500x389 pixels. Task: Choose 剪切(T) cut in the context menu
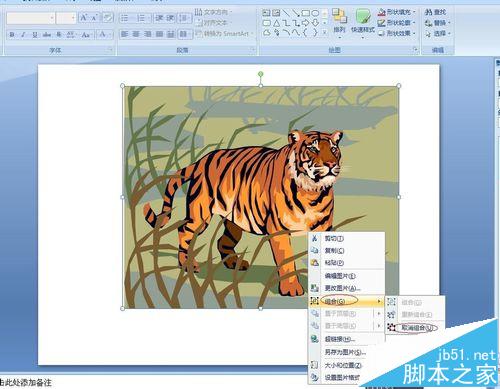347,238
